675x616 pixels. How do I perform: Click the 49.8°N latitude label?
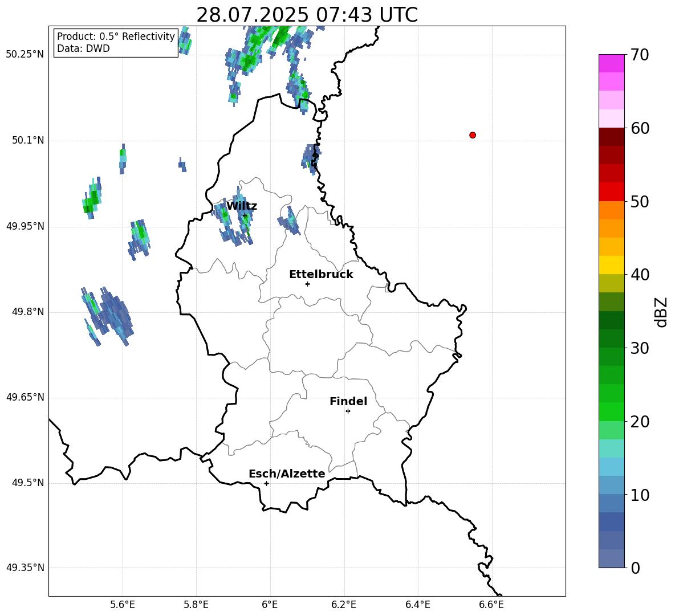[x=28, y=312]
